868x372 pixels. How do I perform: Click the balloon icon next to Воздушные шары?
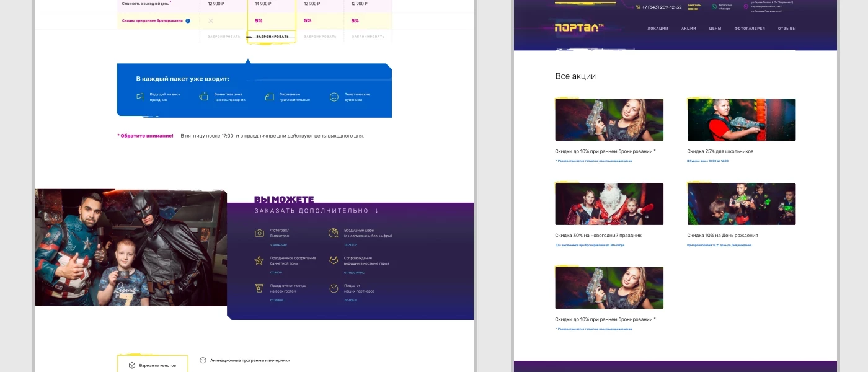(333, 233)
